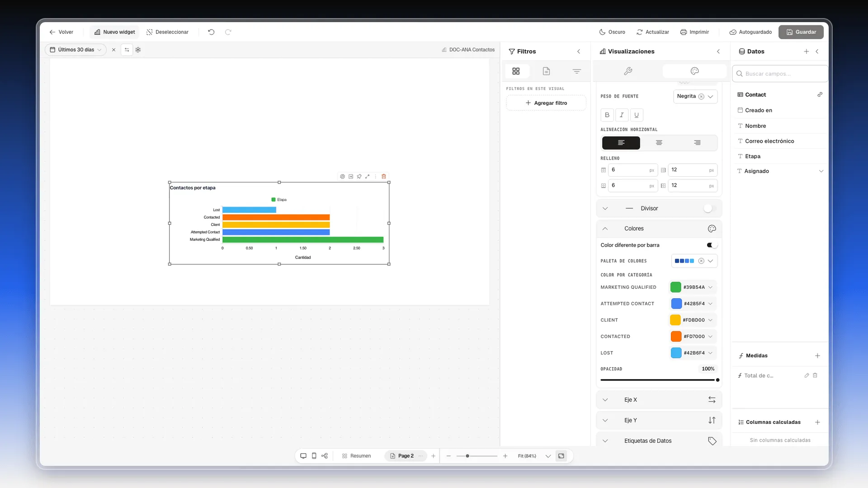Expand the Divisor section

pos(605,208)
